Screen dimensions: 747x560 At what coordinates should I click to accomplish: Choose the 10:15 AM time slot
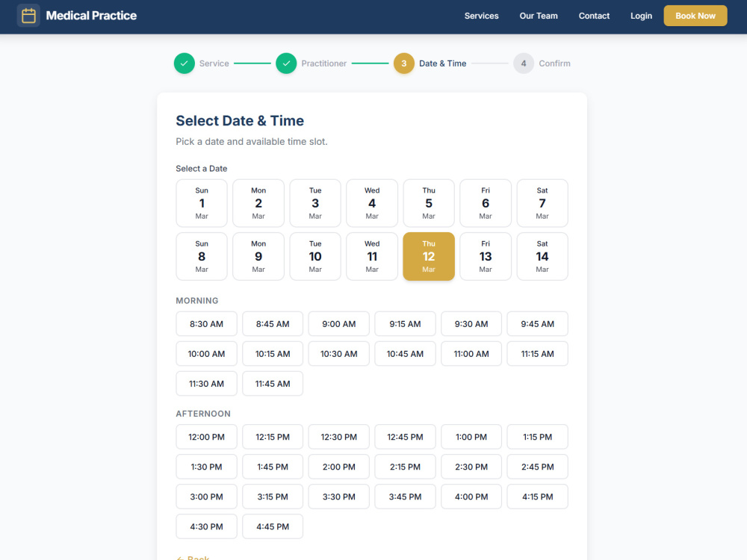273,354
